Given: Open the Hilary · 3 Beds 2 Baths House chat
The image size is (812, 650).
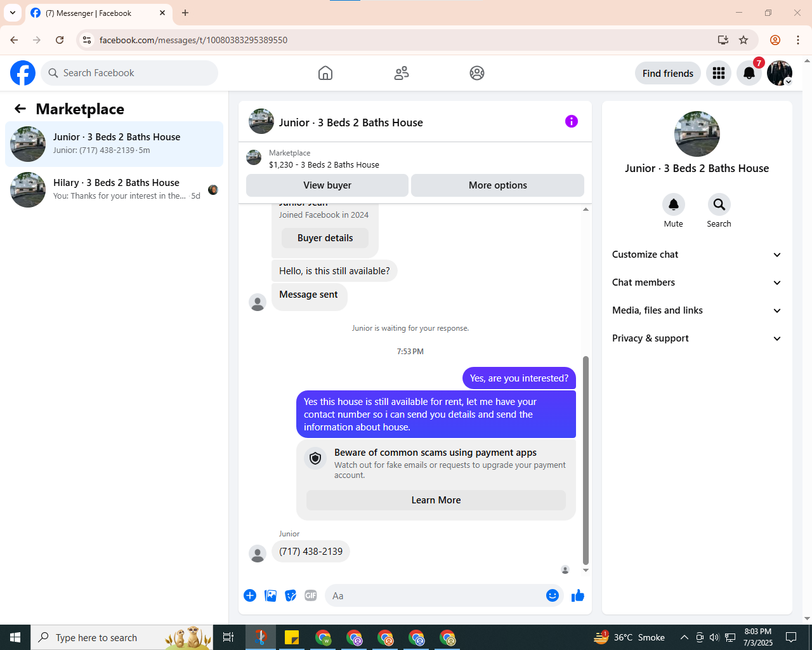Looking at the screenshot, I should (x=114, y=190).
